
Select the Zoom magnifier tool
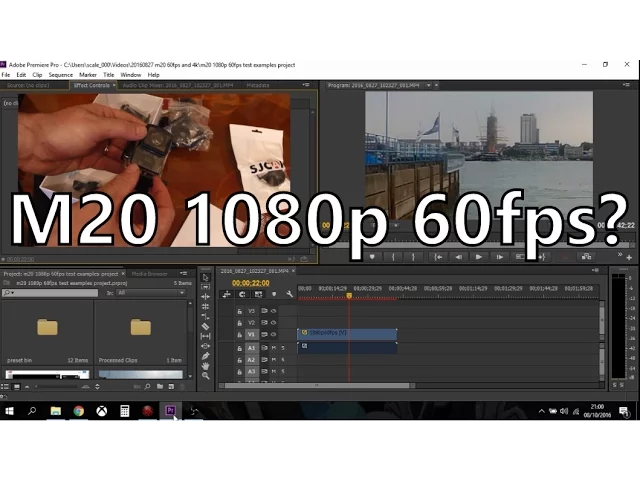(205, 376)
